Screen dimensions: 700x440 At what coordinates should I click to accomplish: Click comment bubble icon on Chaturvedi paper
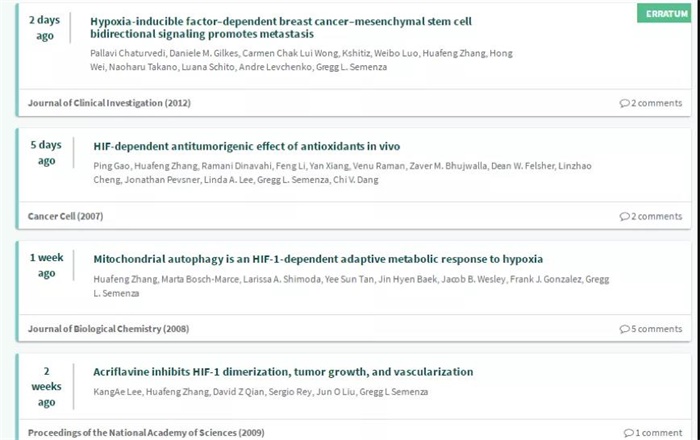pos(625,103)
